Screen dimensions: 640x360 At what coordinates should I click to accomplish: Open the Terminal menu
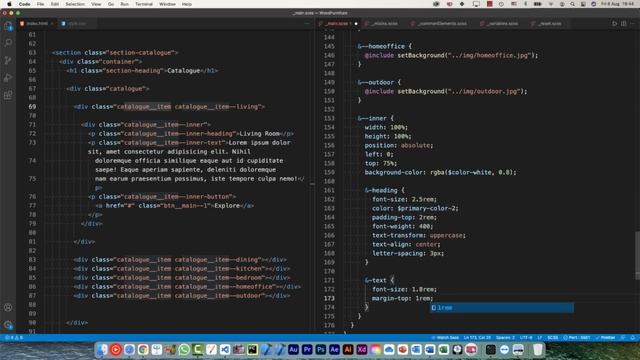pyautogui.click(x=144, y=4)
